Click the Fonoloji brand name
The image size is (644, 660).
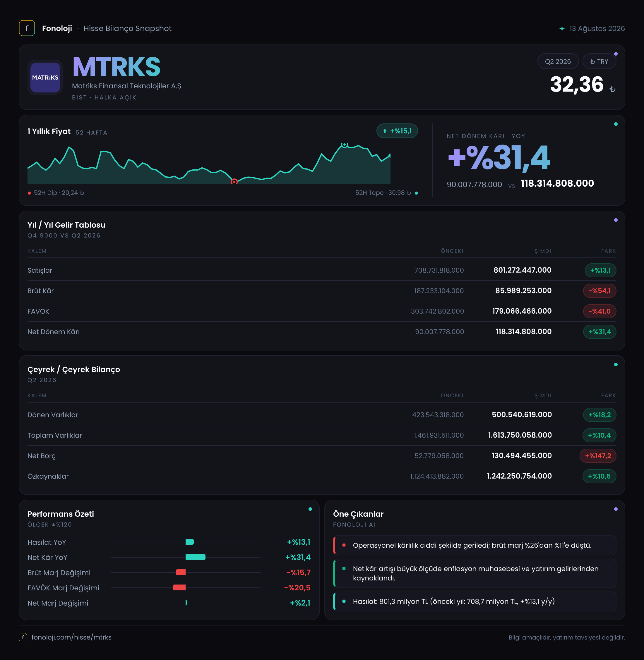(57, 28)
